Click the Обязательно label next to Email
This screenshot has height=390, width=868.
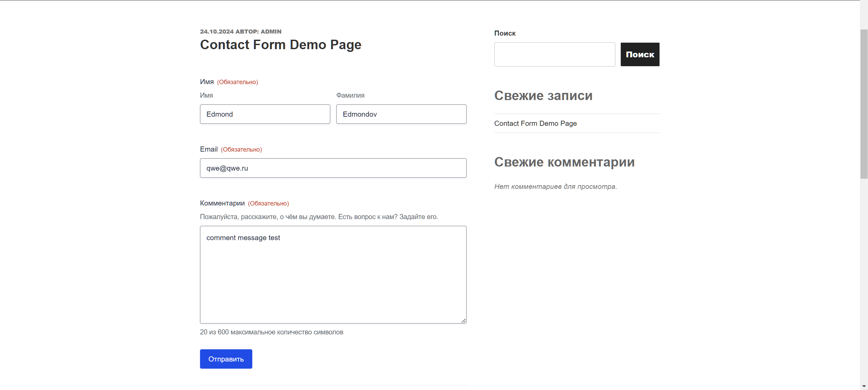click(x=241, y=149)
